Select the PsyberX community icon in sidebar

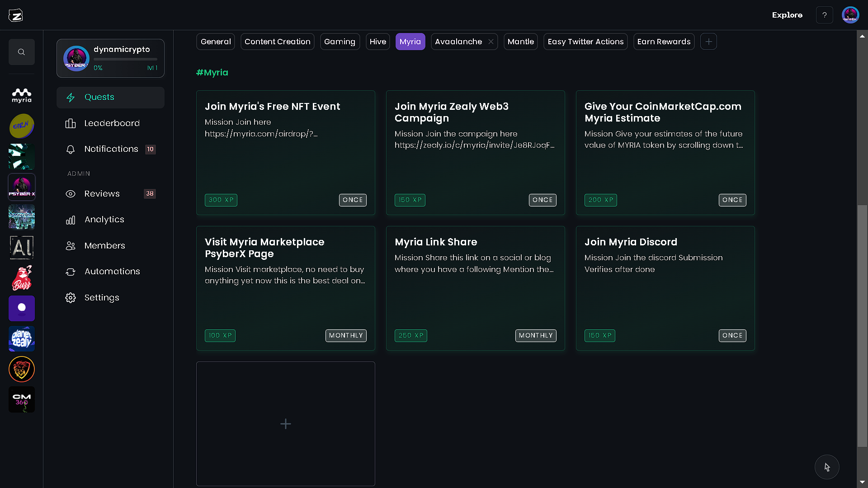[x=22, y=187]
